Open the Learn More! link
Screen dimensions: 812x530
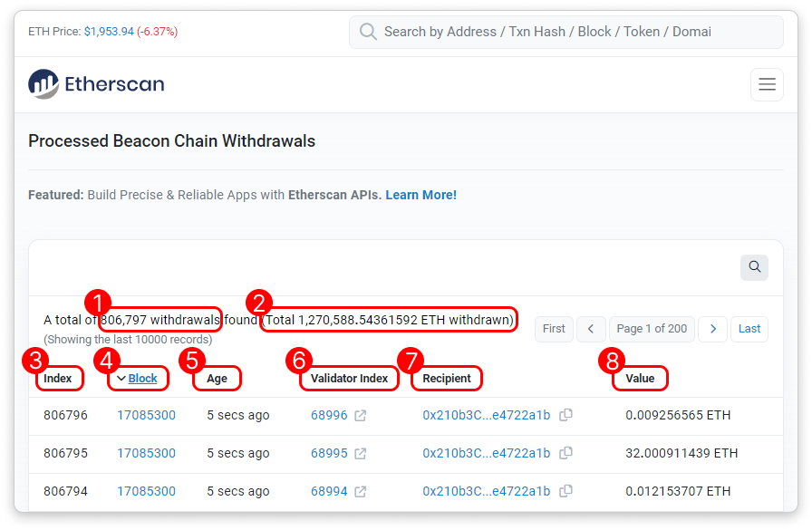420,195
